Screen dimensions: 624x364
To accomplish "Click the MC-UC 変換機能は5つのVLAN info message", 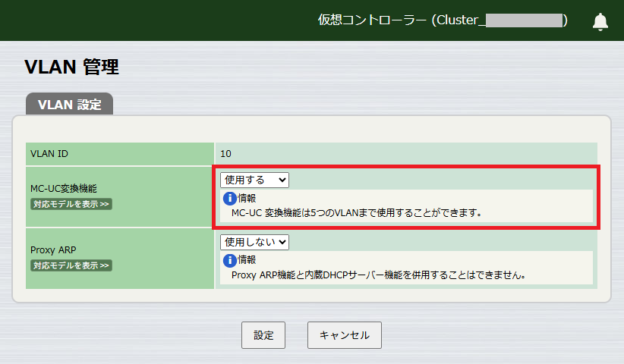I will click(x=357, y=213).
